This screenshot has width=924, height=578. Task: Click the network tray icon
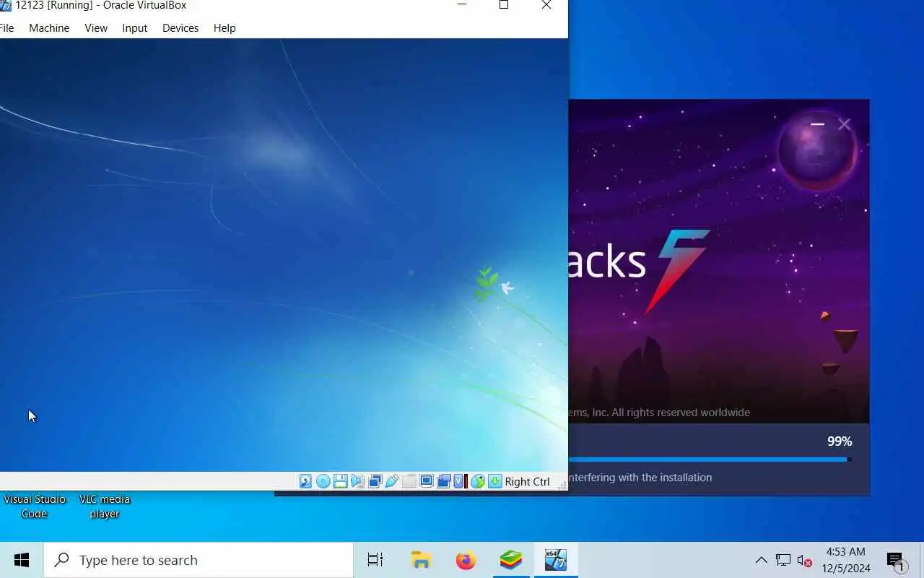pos(783,560)
